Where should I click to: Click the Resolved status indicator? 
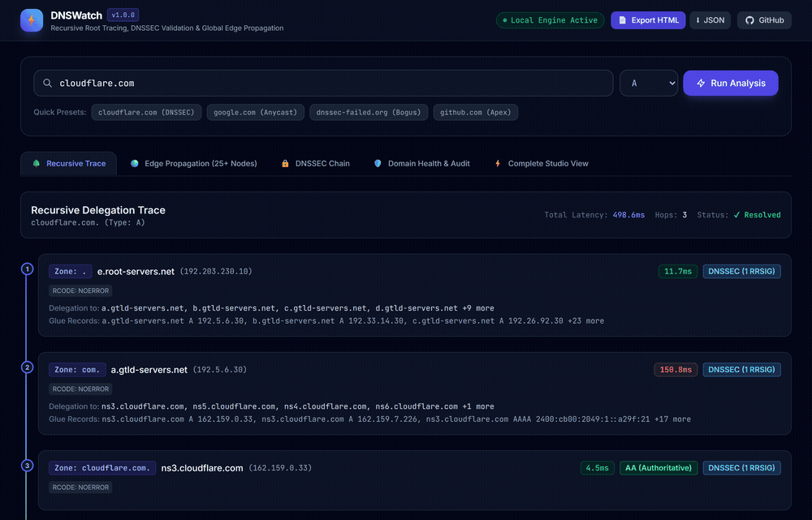[x=757, y=215]
